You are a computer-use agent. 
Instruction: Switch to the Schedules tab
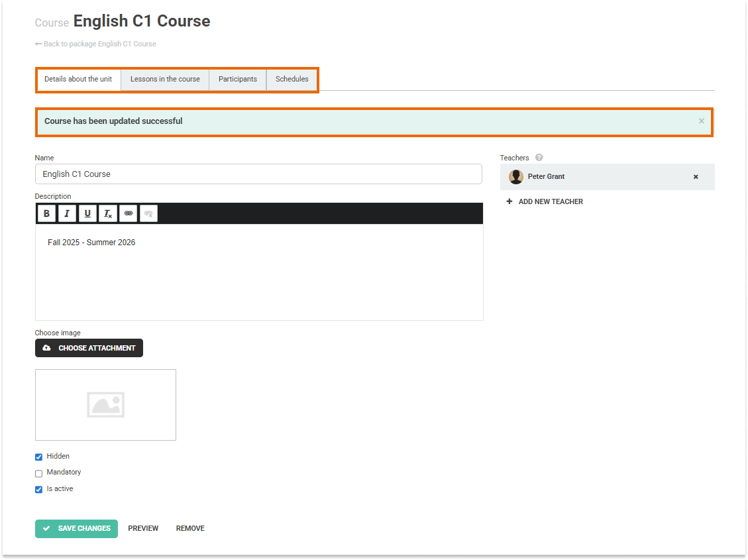pyautogui.click(x=292, y=79)
